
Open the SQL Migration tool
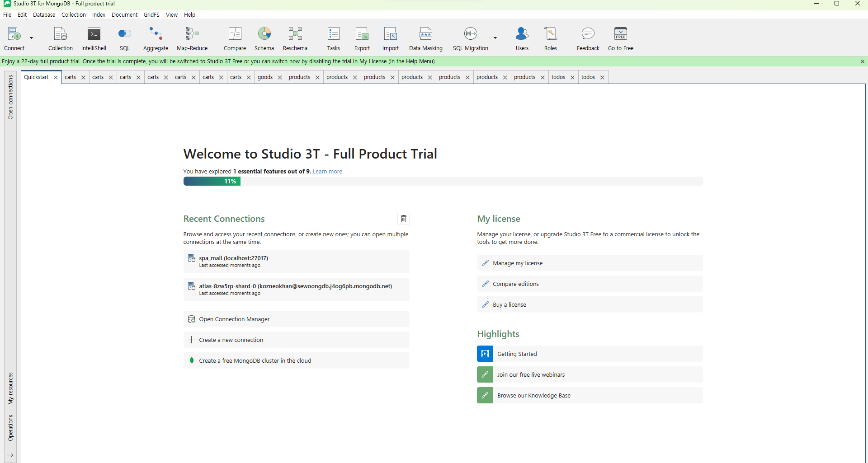click(471, 38)
